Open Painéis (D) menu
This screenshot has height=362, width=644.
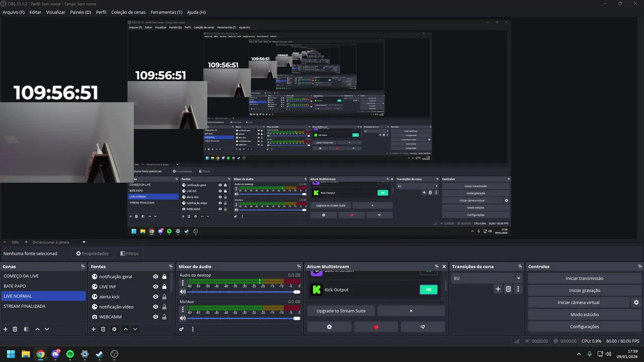point(80,12)
